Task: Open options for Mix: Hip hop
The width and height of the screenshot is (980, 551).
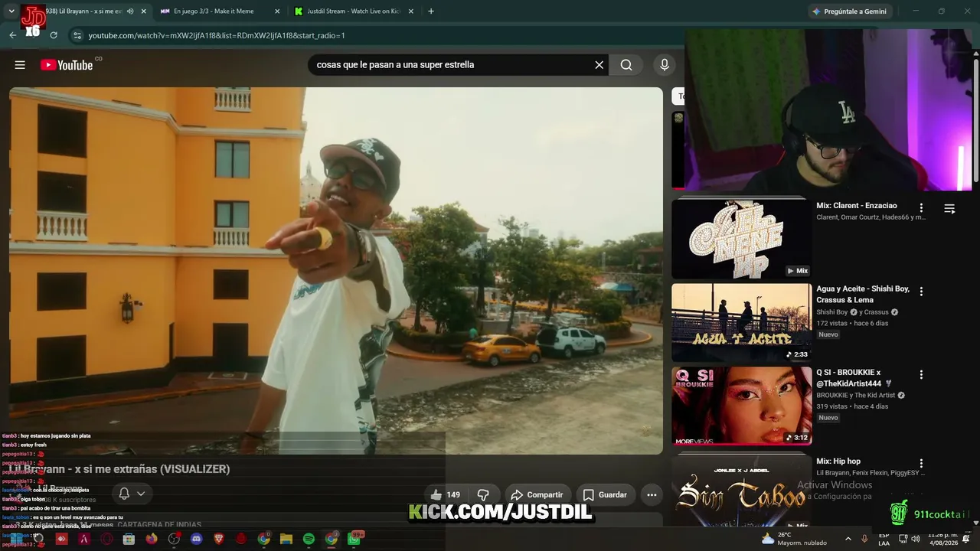Action: [x=921, y=464]
